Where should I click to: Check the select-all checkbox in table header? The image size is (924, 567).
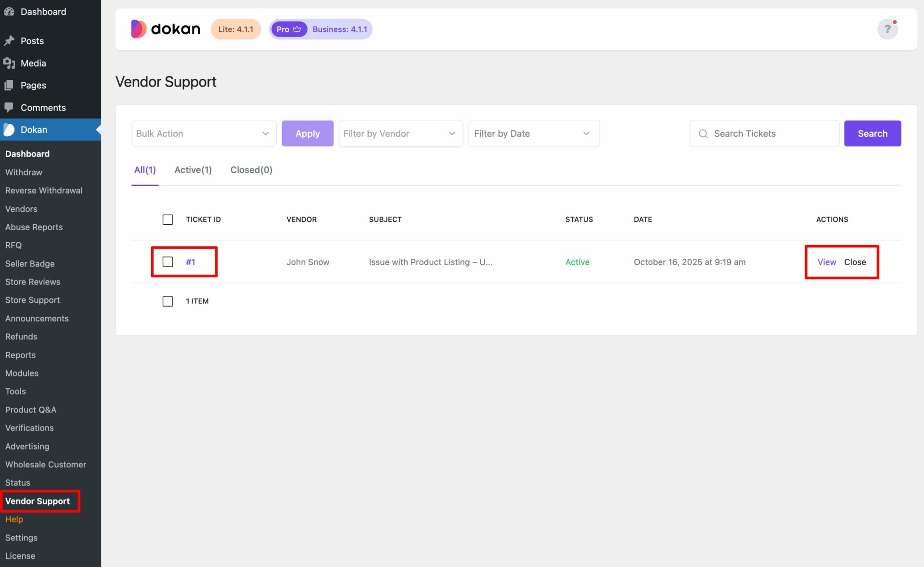tap(167, 219)
